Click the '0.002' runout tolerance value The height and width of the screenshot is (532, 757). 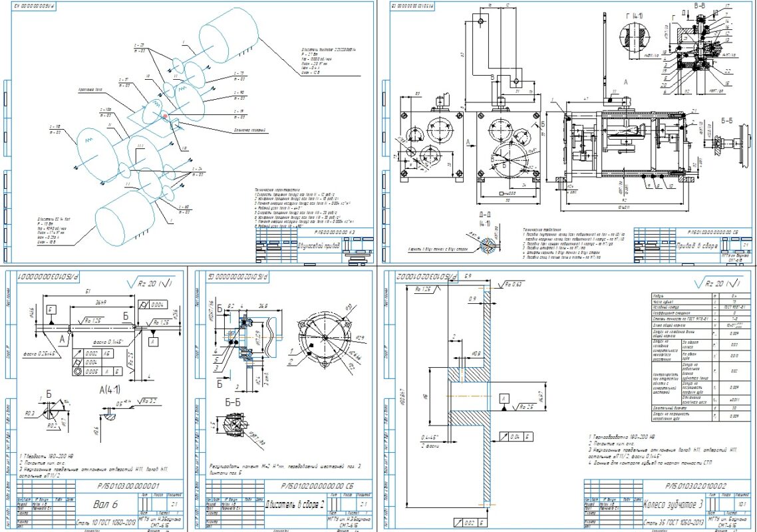coord(92,353)
